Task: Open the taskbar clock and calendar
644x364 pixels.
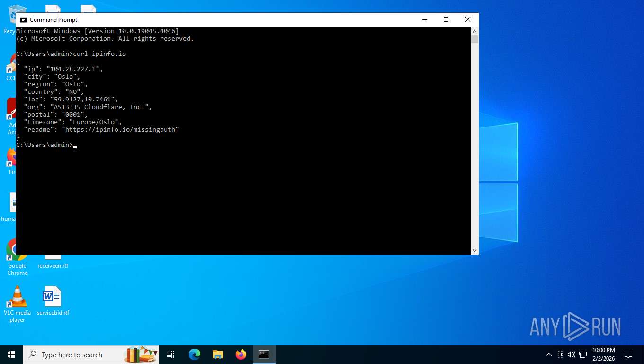Action: coord(603,355)
